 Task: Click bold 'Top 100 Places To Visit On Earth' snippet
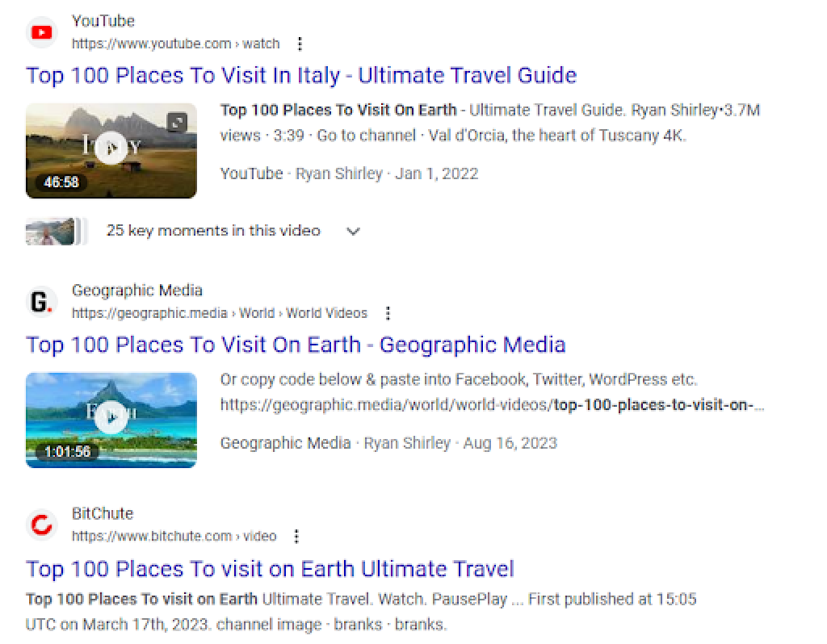click(338, 110)
